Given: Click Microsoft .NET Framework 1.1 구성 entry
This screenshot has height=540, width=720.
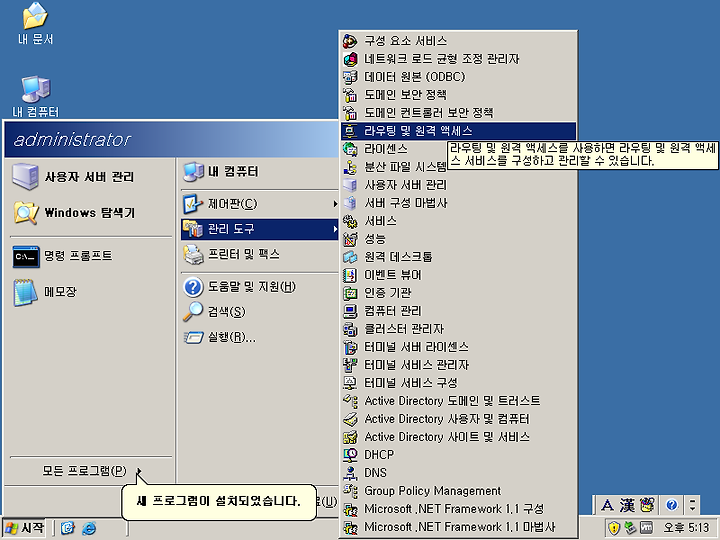Looking at the screenshot, I should tap(458, 509).
